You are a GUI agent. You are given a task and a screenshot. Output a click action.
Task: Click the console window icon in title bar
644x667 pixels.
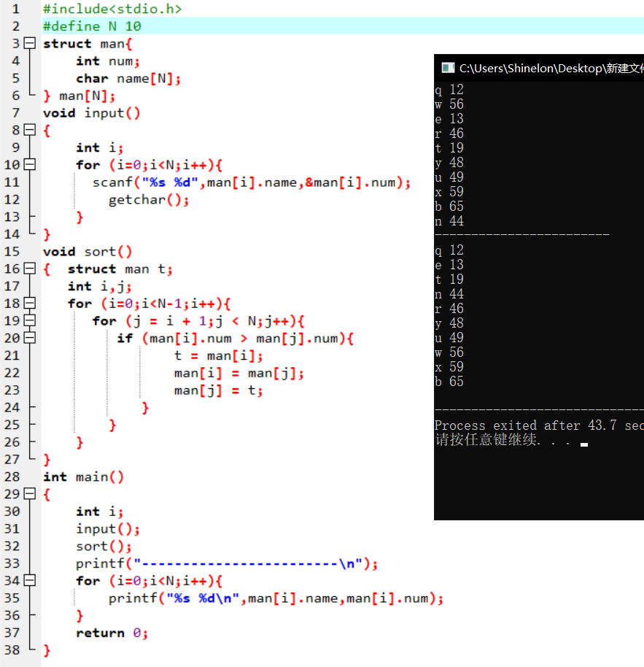click(x=448, y=68)
